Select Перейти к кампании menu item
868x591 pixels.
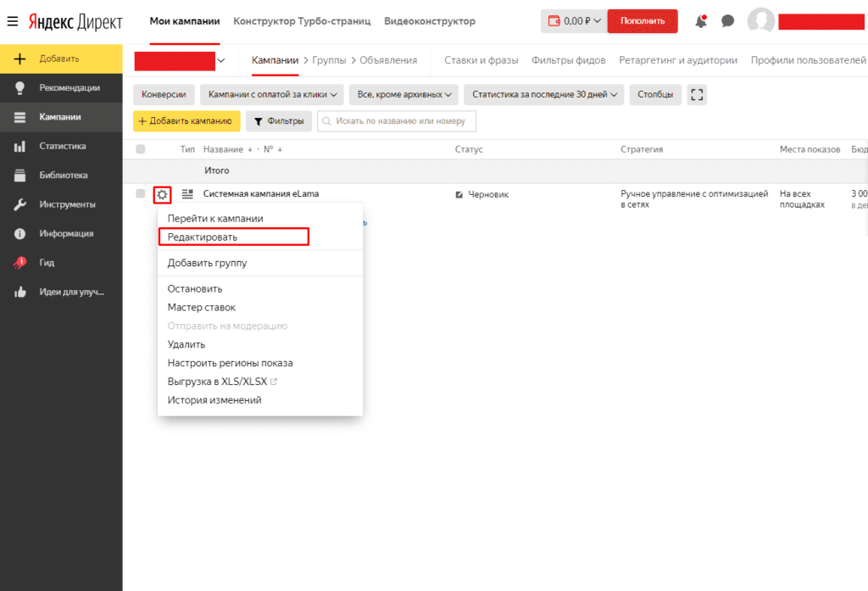click(x=215, y=218)
